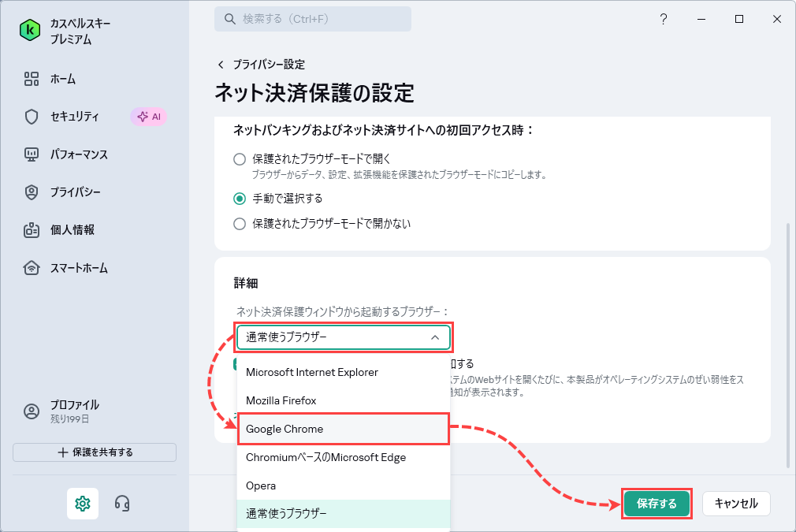
Task: Open the personal info ID card icon
Action: pos(32,230)
